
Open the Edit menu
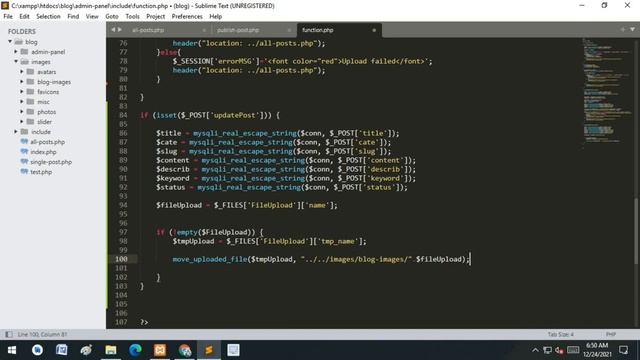pos(24,16)
